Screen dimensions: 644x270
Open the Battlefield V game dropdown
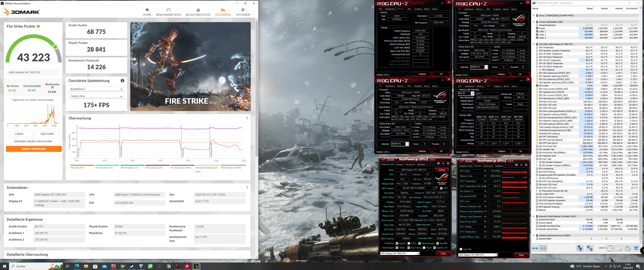(x=96, y=89)
